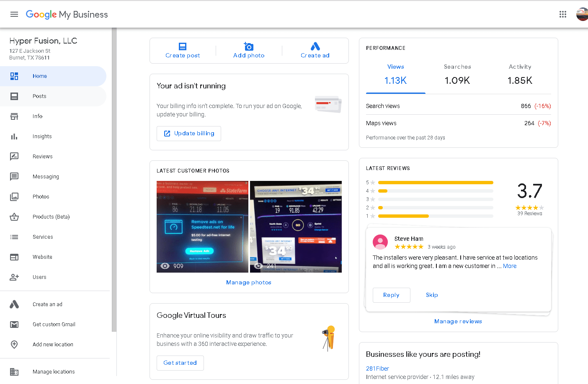Viewport: 588px width, 384px height.
Task: Go to the Reviews section
Action: (x=53, y=157)
